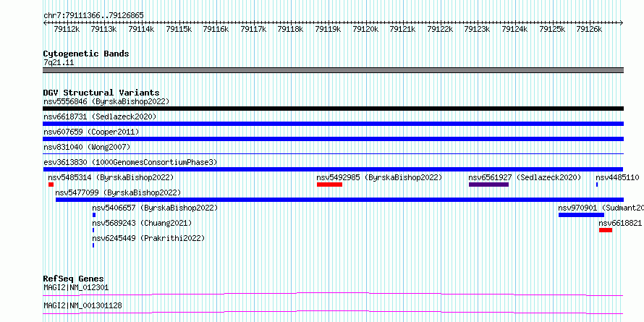
Task: Click the nsv5556846 black variant bar
Action: coord(333,109)
